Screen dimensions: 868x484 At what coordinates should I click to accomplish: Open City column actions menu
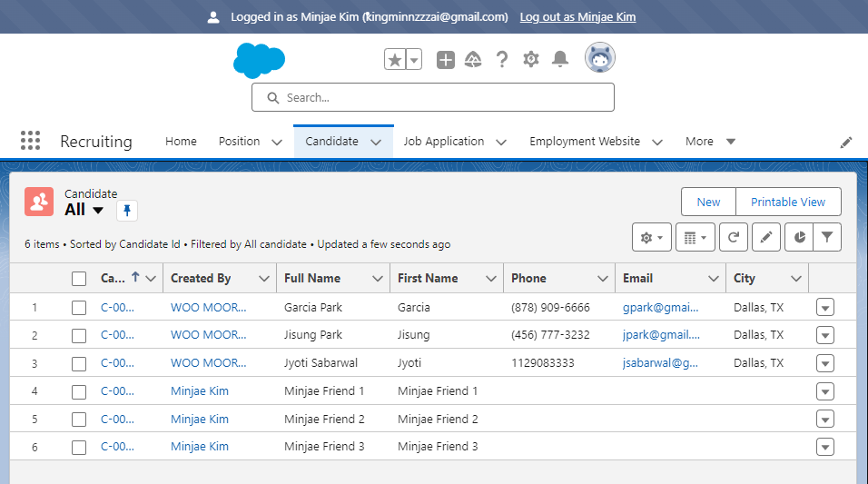[x=796, y=279]
